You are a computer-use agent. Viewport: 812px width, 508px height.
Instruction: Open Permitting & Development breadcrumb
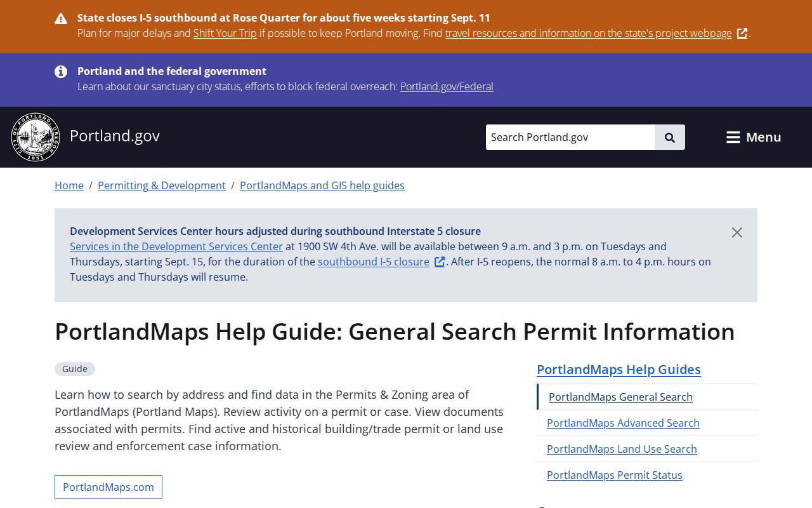click(162, 185)
